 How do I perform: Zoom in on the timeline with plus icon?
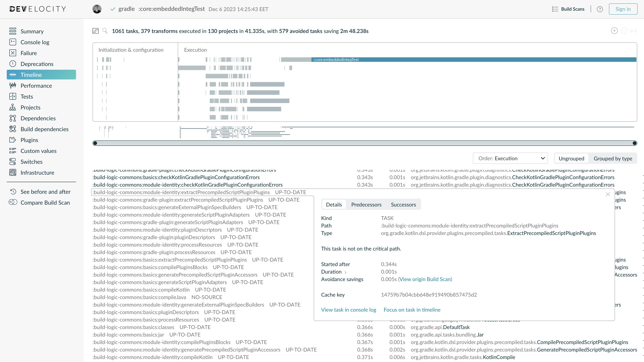614,31
